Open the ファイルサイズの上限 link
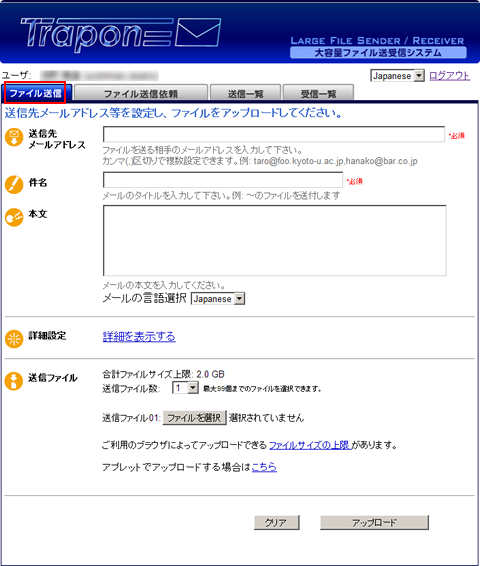Viewport: 480px width, 566px height. tap(311, 445)
